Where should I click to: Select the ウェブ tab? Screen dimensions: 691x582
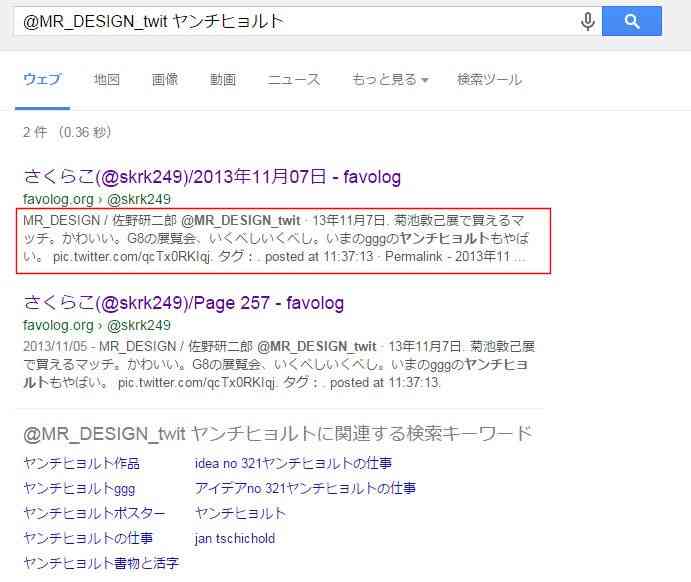(42, 80)
